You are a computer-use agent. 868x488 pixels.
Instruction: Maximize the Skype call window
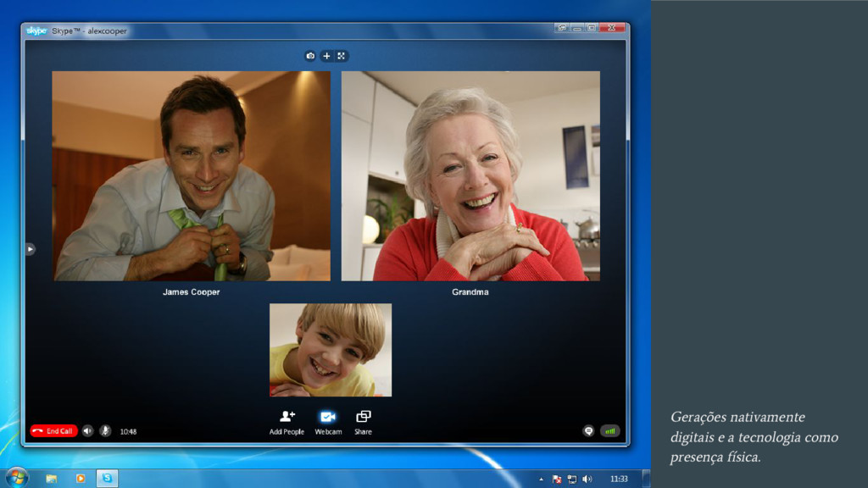591,28
